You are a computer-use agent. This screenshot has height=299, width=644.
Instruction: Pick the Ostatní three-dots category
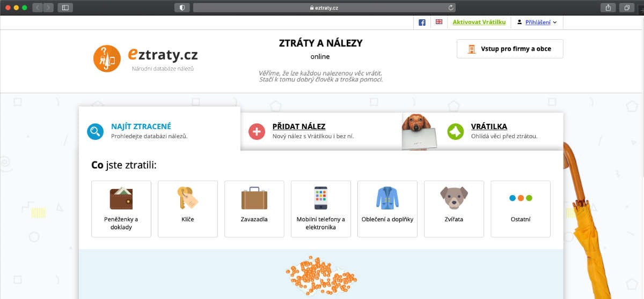(x=521, y=209)
